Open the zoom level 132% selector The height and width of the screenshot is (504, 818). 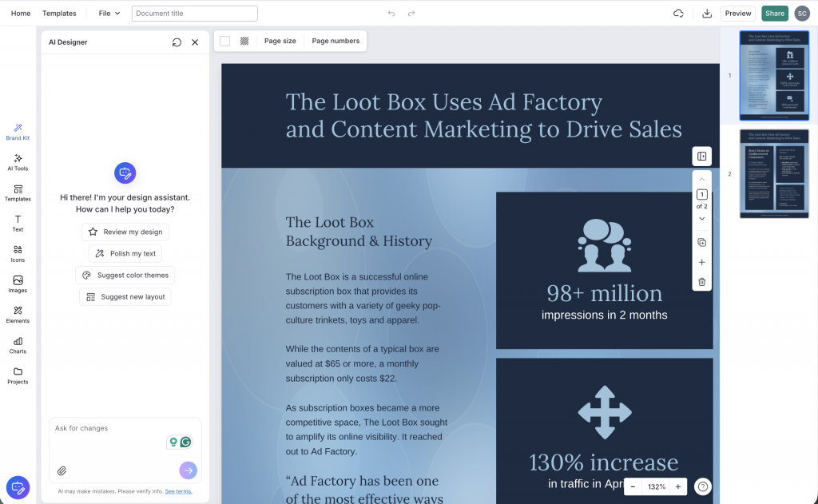click(657, 486)
